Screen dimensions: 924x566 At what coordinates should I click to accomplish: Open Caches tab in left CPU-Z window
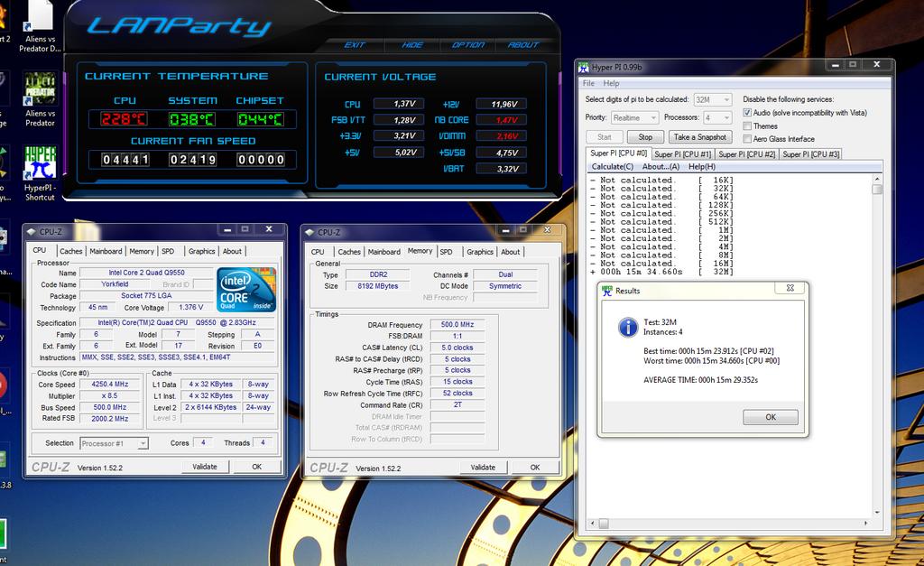[70, 251]
